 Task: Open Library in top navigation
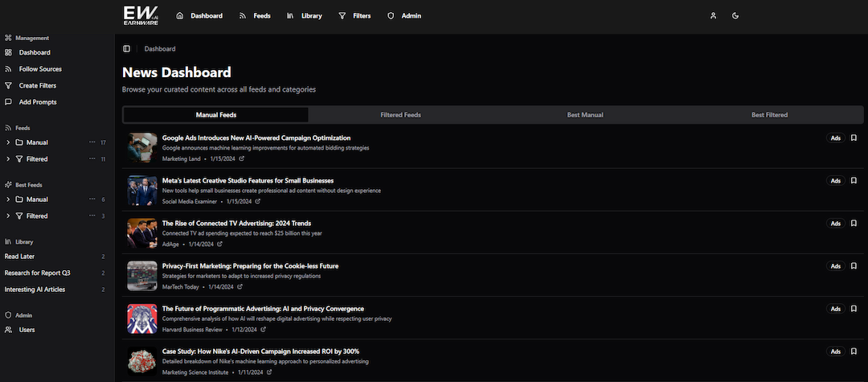click(305, 16)
